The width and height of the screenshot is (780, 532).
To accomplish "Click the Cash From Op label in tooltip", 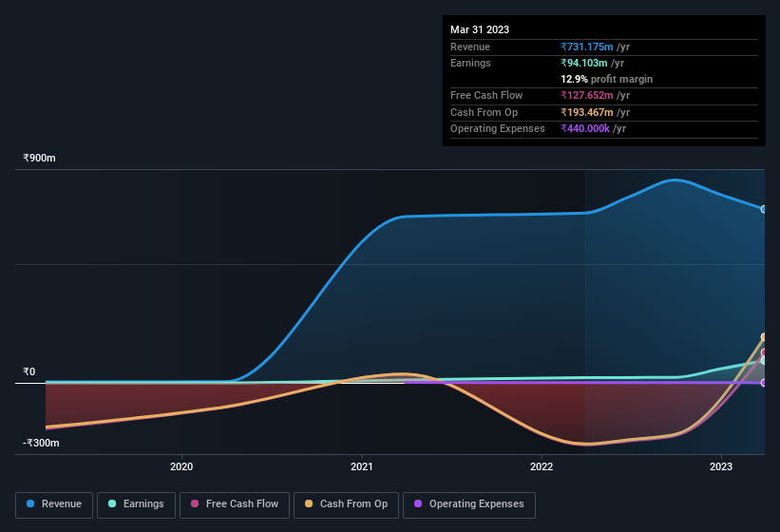I will (484, 112).
